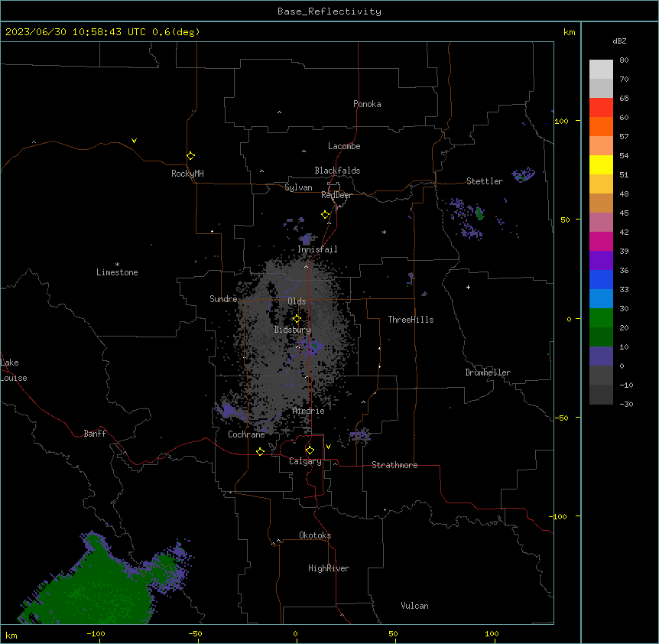Click the yellow V marker in the northwest area
This screenshot has width=659, height=644.
point(134,141)
